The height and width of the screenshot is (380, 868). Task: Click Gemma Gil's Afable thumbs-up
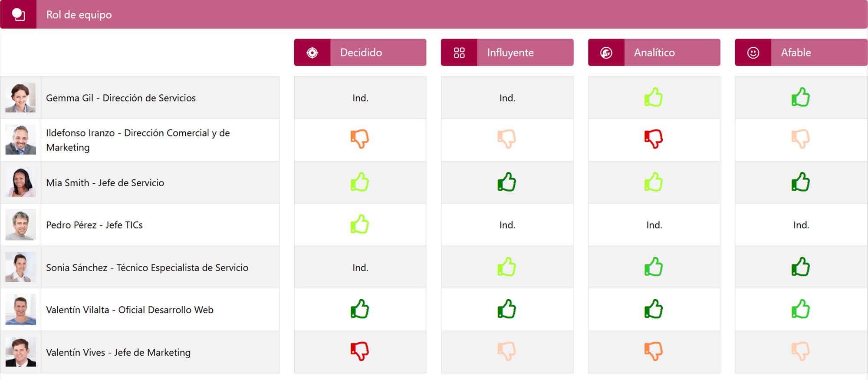(800, 97)
